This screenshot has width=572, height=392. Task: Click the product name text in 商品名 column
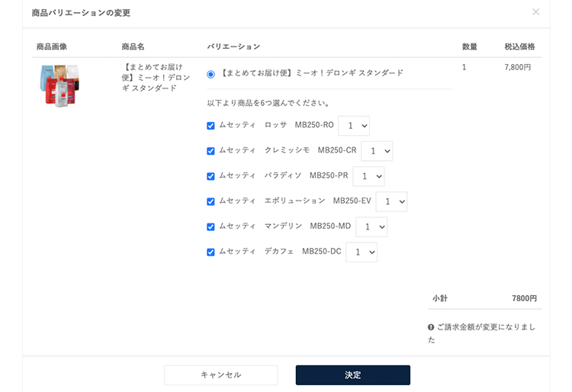156,78
